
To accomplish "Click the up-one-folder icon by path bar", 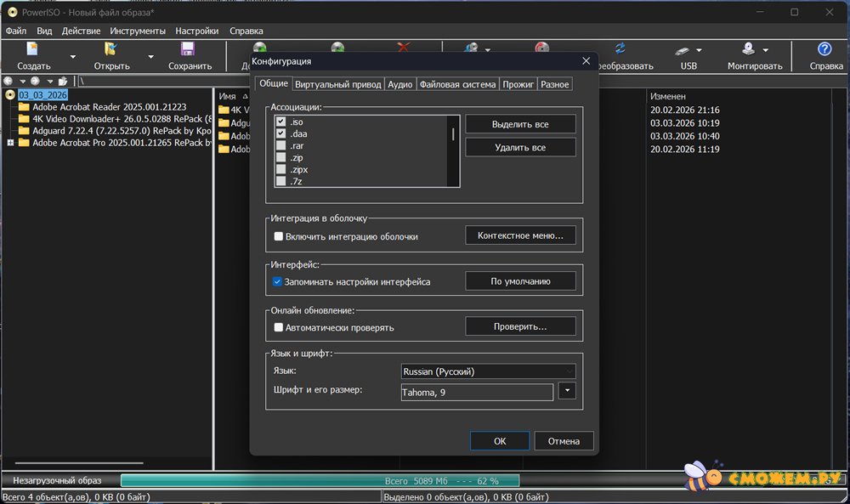I will (x=62, y=81).
